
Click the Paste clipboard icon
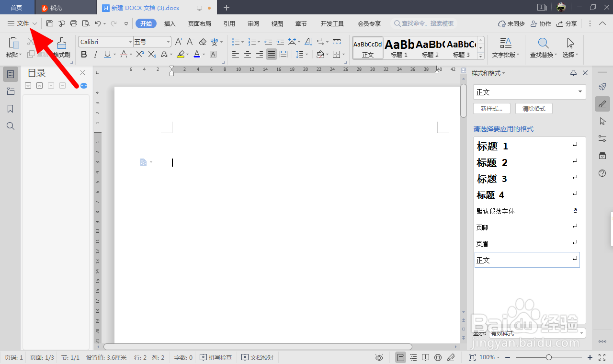14,43
